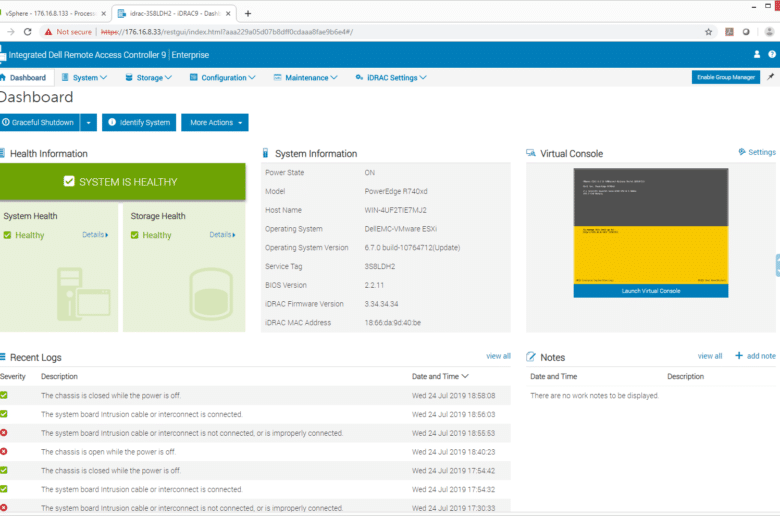
Task: Click the BIOS Version value 2.2.11
Action: coord(374,285)
